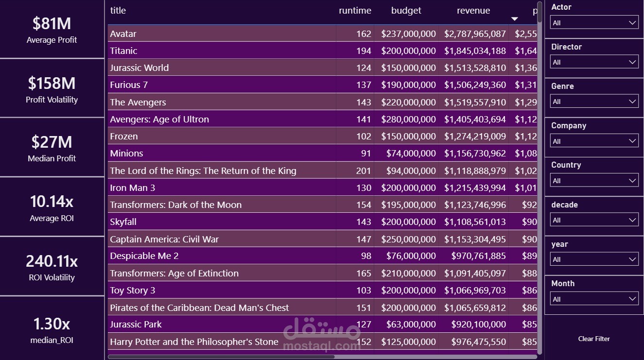Select Furious 7's budget $190,000,000
644x360 pixels.
[x=409, y=85]
